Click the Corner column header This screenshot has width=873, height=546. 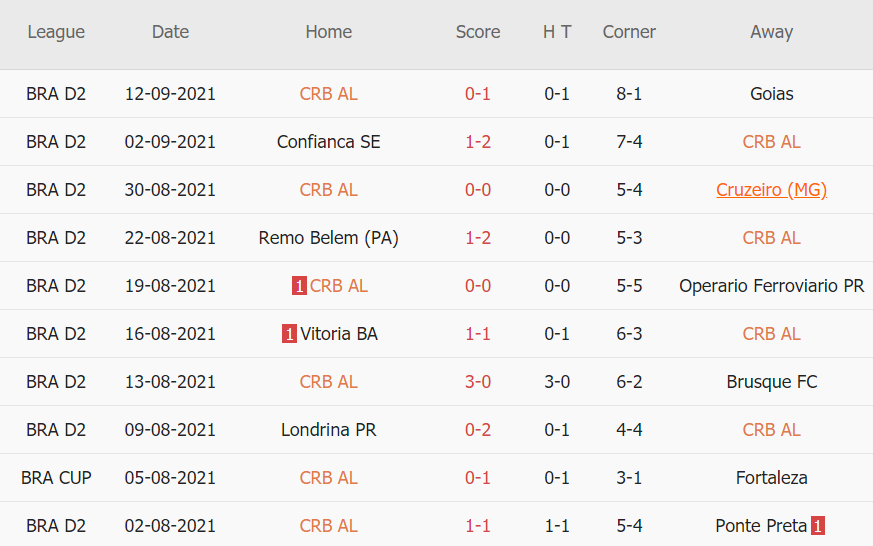(x=629, y=32)
